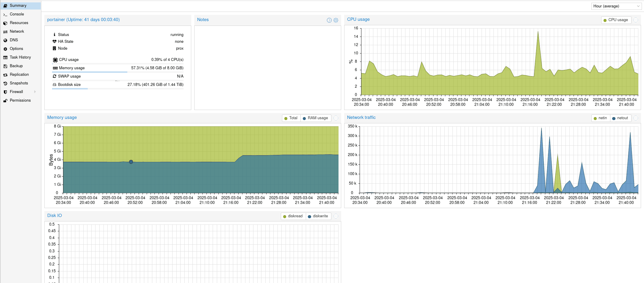Image resolution: width=644 pixels, height=283 pixels.
Task: Open the Backup panel
Action: coord(16,66)
